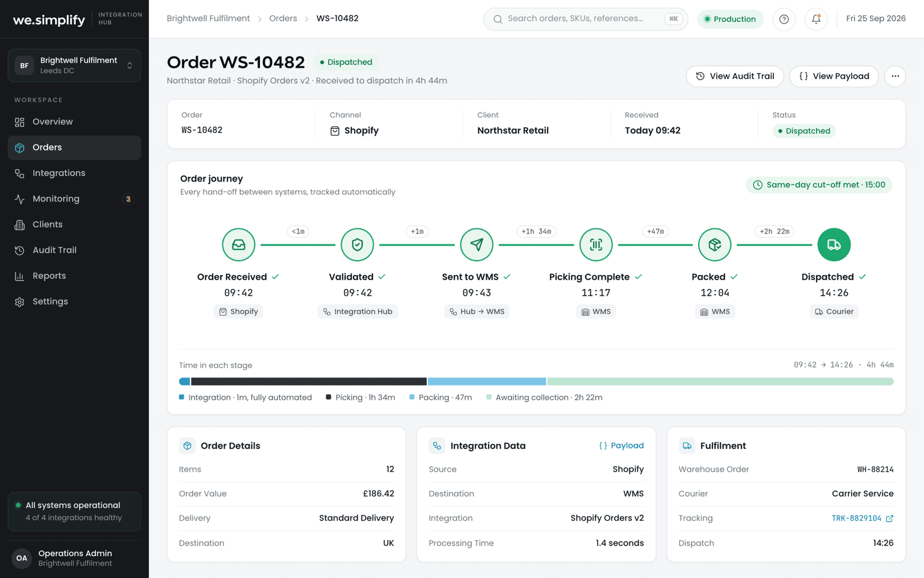Click the dark Picking segment of stage bar
The width and height of the screenshot is (924, 578).
[309, 381]
